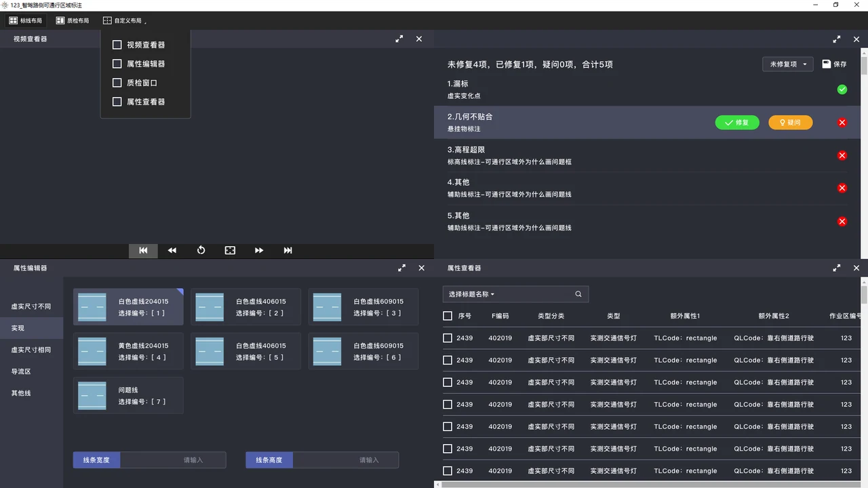This screenshot has width=868, height=488.
Task: Select the 虚实尺寸不同 category tab
Action: [31, 306]
